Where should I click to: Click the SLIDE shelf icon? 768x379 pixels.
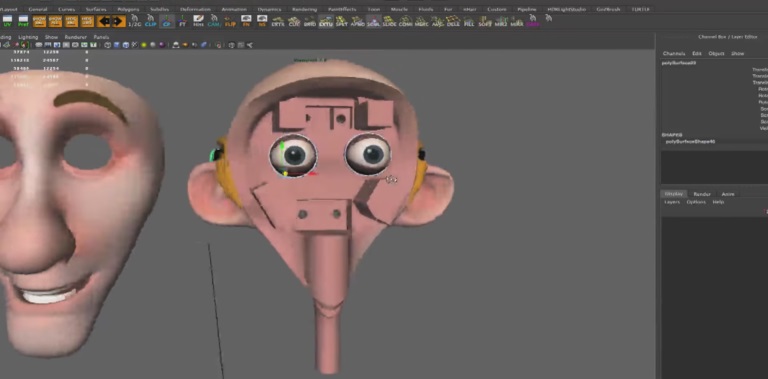[389, 21]
